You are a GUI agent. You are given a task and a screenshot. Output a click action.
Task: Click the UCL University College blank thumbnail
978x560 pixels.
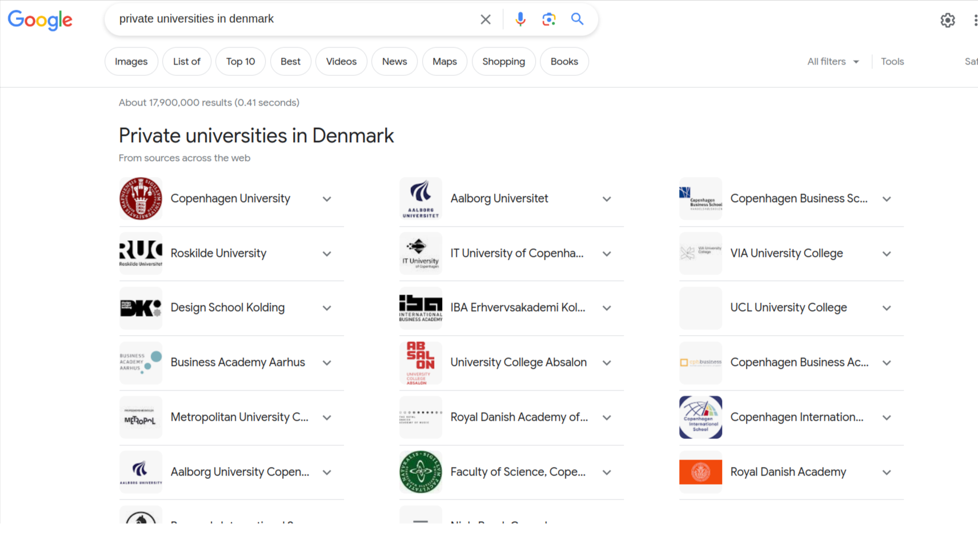(x=700, y=308)
